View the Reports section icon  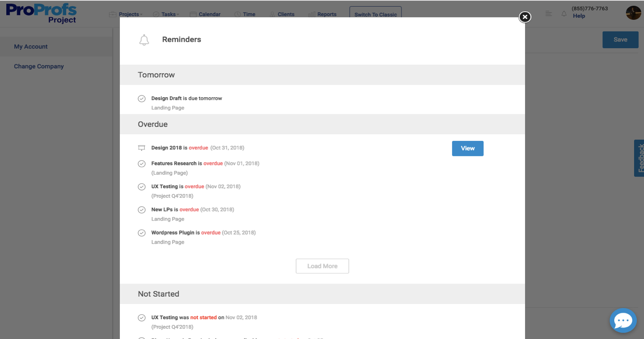[311, 14]
